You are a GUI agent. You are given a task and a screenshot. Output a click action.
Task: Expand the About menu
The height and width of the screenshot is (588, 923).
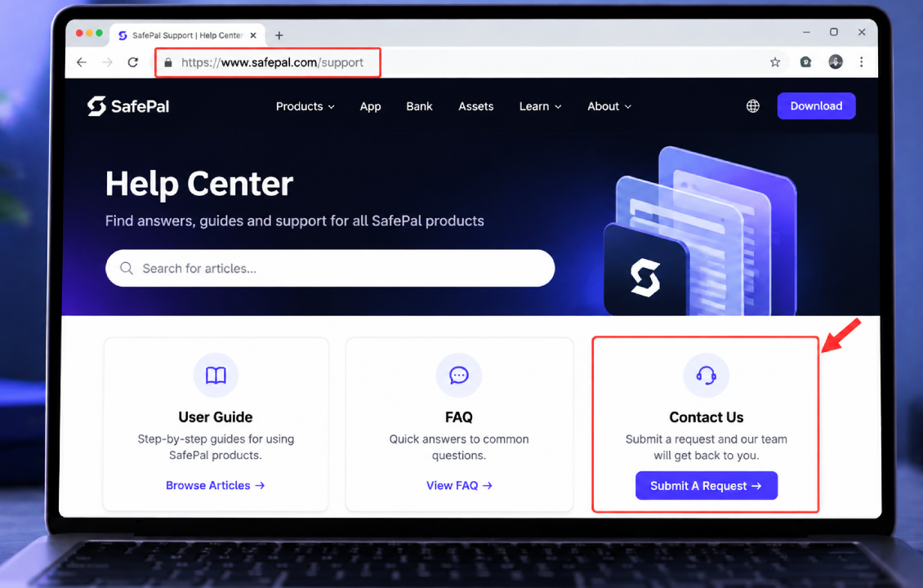pos(609,106)
